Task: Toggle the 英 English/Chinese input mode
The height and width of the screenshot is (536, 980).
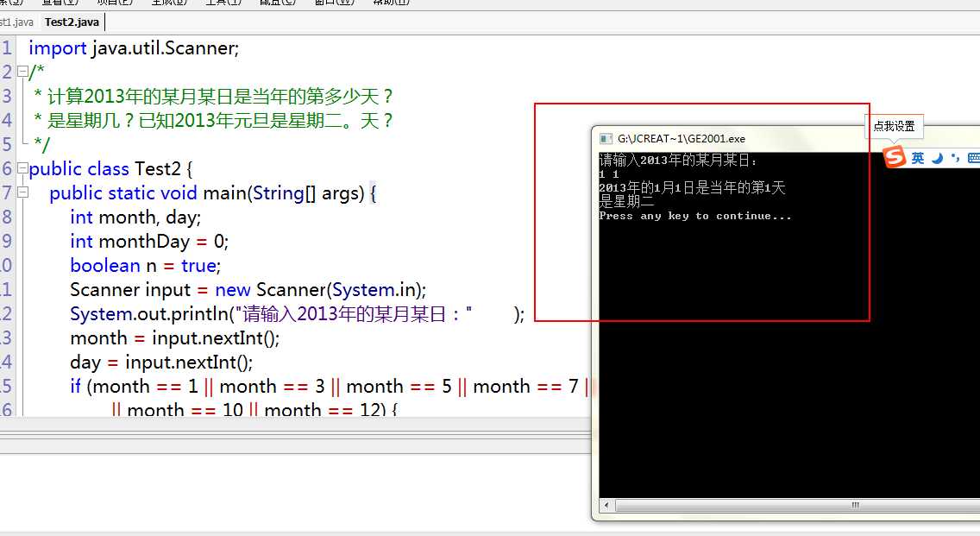Action: tap(918, 158)
